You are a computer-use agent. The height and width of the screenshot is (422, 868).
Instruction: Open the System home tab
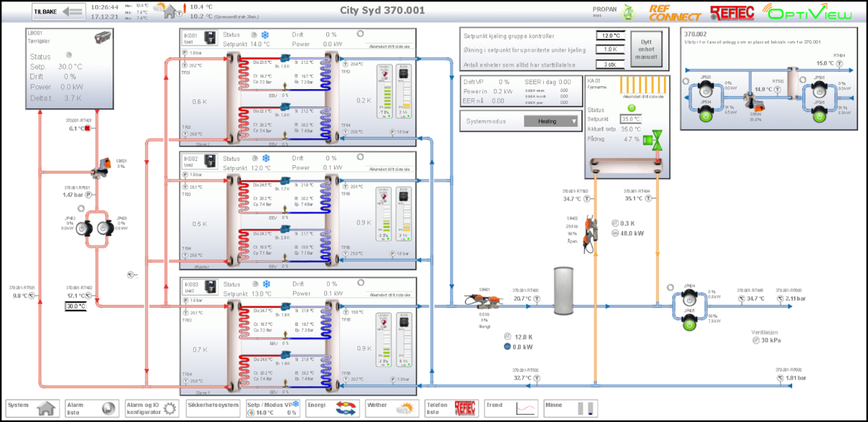(32, 408)
